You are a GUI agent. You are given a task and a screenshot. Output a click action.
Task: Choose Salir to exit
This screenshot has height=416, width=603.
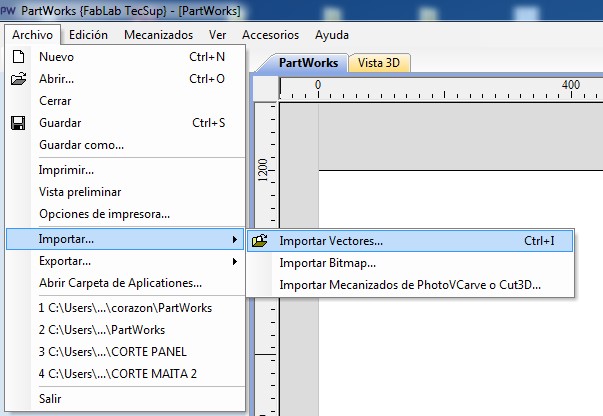click(125, 399)
